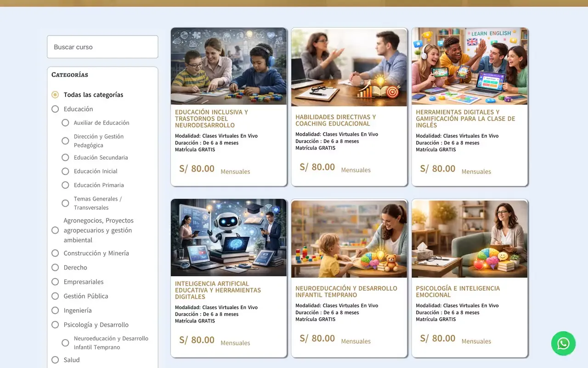The image size is (588, 368).
Task: Open Neuroeducación y Desarrollo Infantil Temprano title
Action: [346, 292]
